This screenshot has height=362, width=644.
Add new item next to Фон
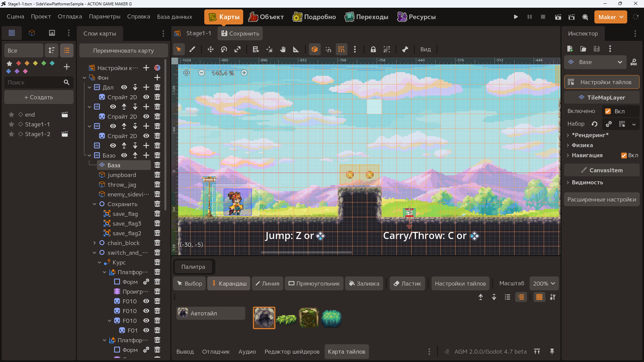tap(157, 77)
